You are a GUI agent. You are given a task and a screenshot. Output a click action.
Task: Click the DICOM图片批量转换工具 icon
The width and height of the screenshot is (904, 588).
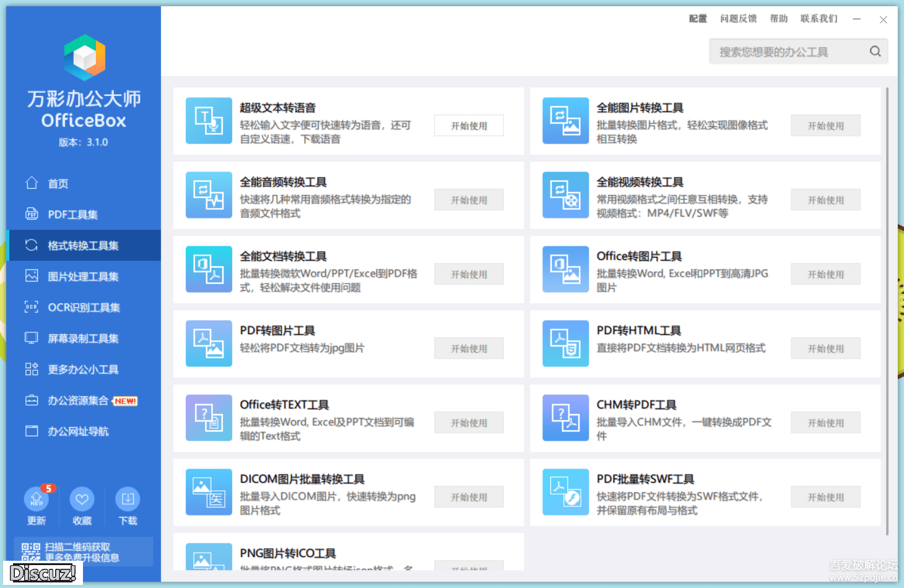(209, 492)
